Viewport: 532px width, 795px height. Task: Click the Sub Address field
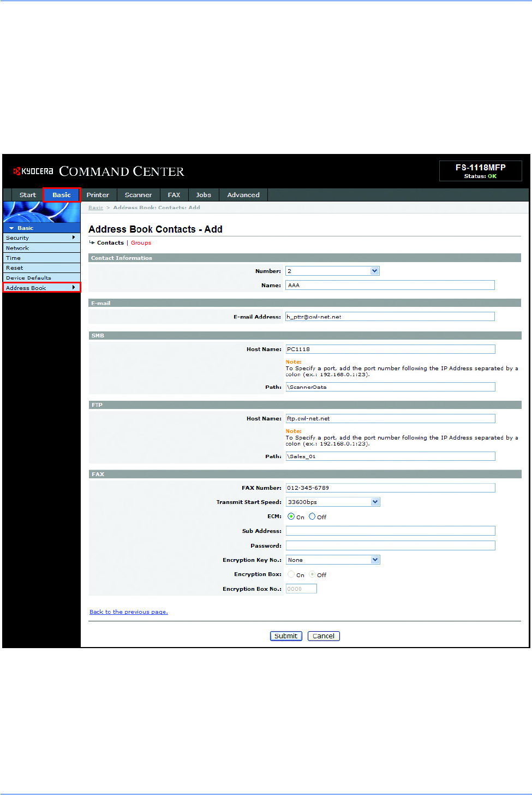point(390,531)
